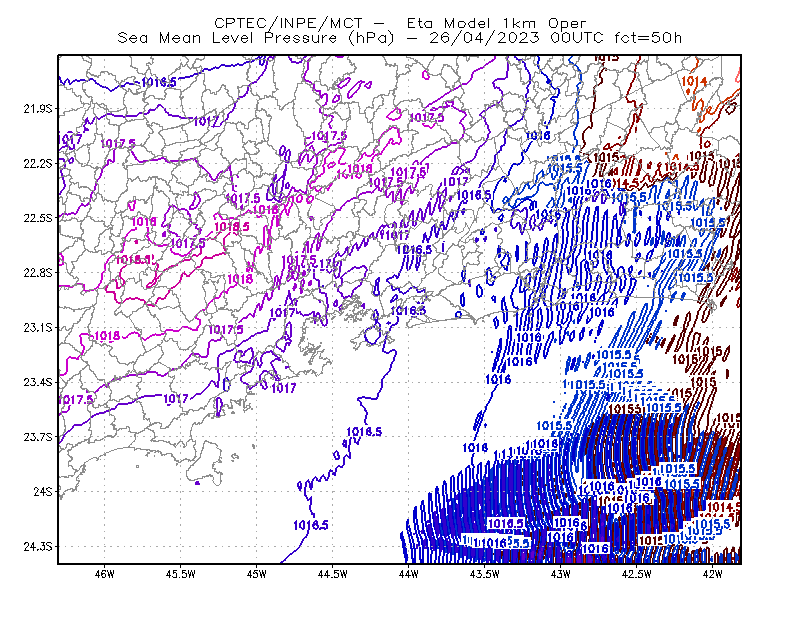Click the 23.7S latitude axis label
The width and height of the screenshot is (800, 618).
click(38, 437)
